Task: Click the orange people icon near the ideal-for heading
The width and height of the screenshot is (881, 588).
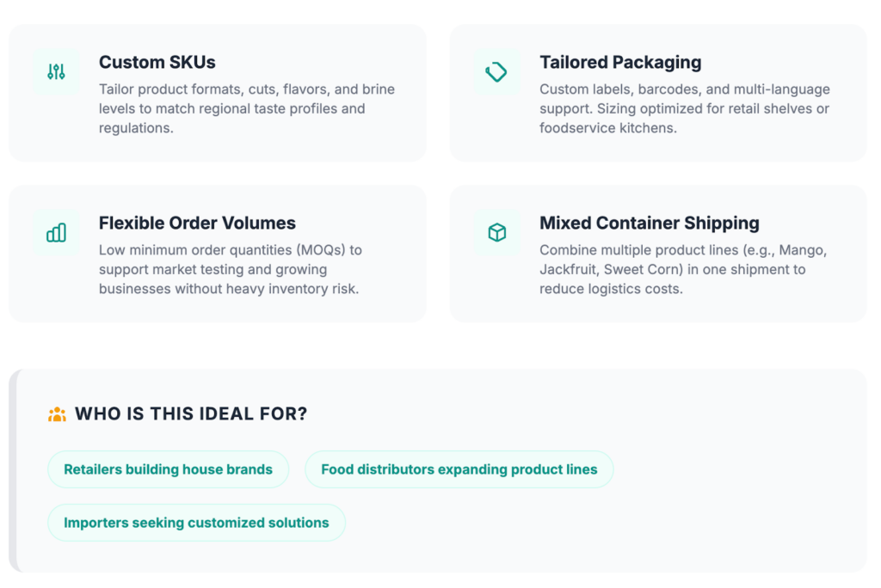Action: [57, 414]
